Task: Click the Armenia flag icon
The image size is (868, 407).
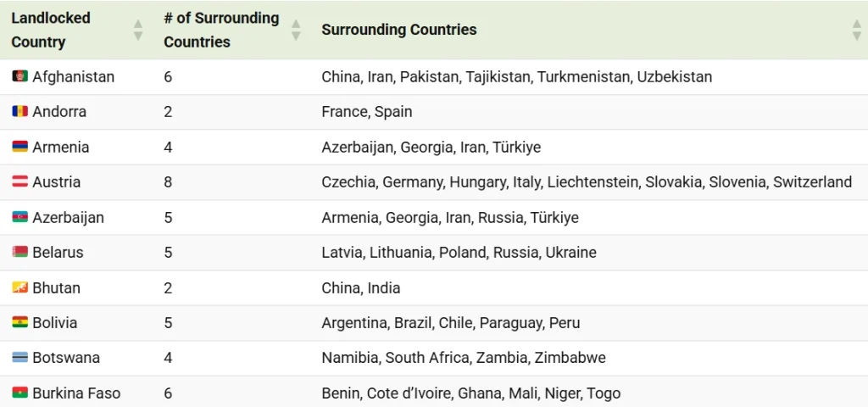Action: (x=20, y=147)
